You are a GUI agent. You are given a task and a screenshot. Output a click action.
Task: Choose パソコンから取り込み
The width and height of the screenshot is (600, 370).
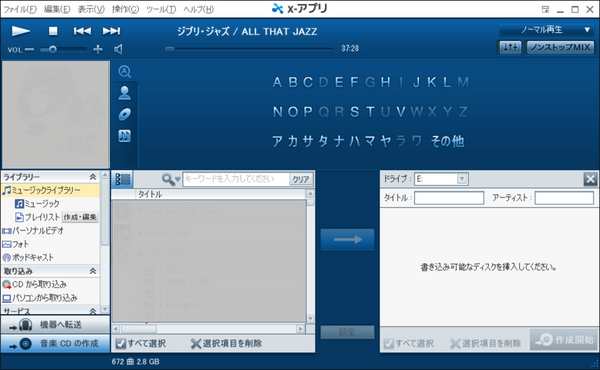[x=40, y=298]
